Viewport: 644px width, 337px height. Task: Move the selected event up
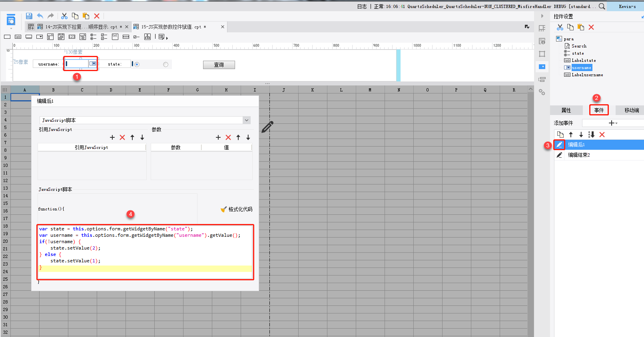(x=571, y=135)
